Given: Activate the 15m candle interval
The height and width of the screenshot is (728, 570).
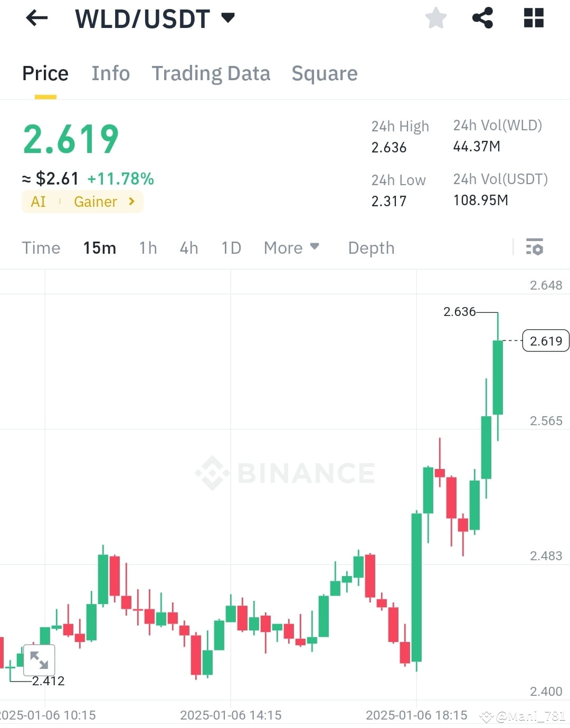Looking at the screenshot, I should (99, 247).
